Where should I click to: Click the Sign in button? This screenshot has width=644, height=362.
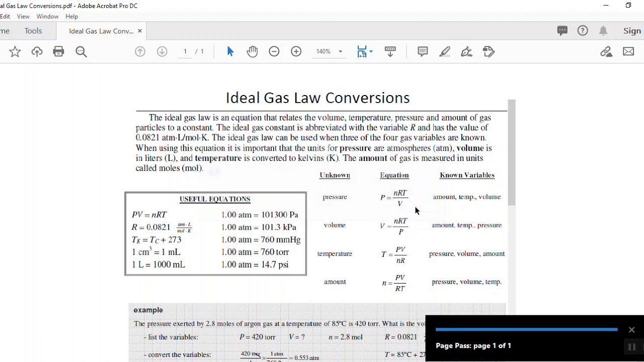[x=632, y=31]
